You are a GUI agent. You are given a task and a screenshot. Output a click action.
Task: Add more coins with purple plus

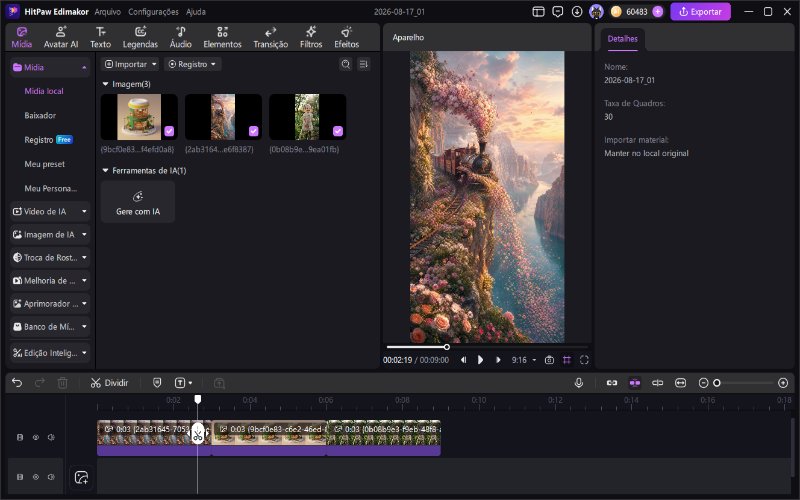(x=658, y=11)
